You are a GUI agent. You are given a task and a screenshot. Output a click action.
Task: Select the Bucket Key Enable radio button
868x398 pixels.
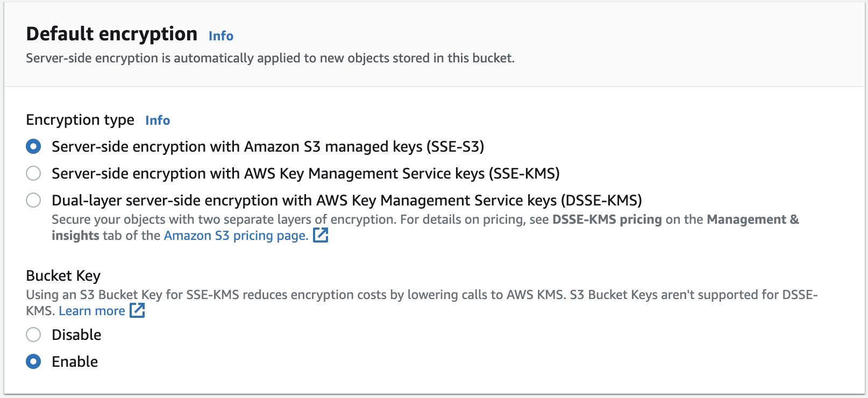[x=33, y=361]
